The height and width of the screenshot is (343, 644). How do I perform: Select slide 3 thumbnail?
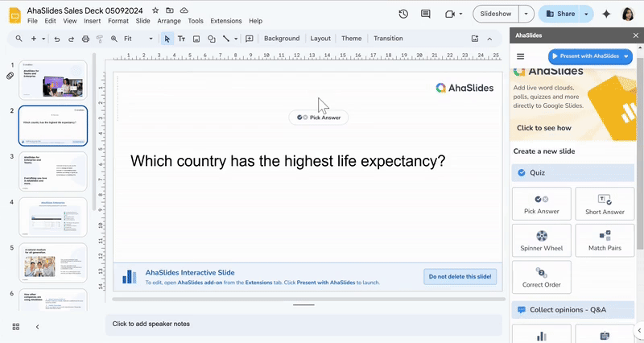tap(53, 171)
